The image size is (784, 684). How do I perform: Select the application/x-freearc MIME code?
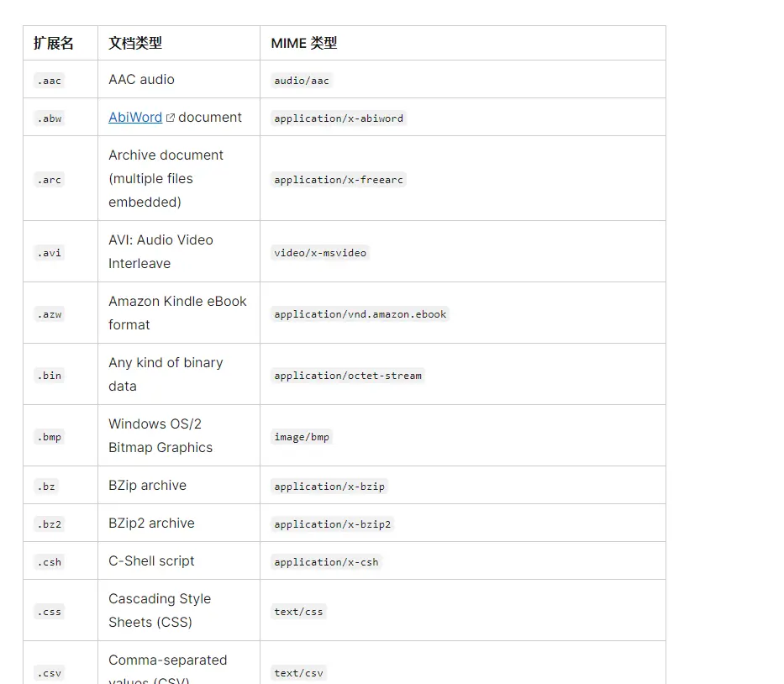tap(339, 180)
